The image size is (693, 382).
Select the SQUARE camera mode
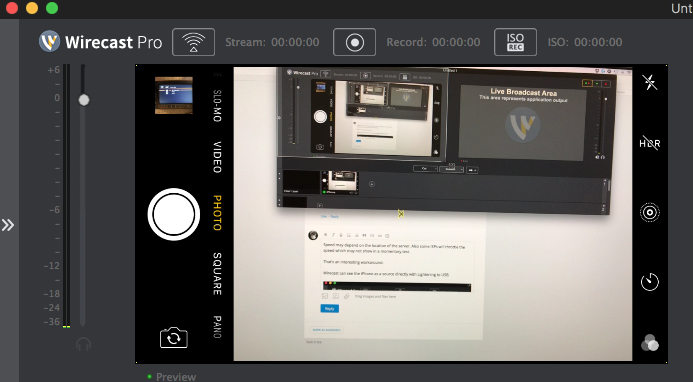[217, 274]
